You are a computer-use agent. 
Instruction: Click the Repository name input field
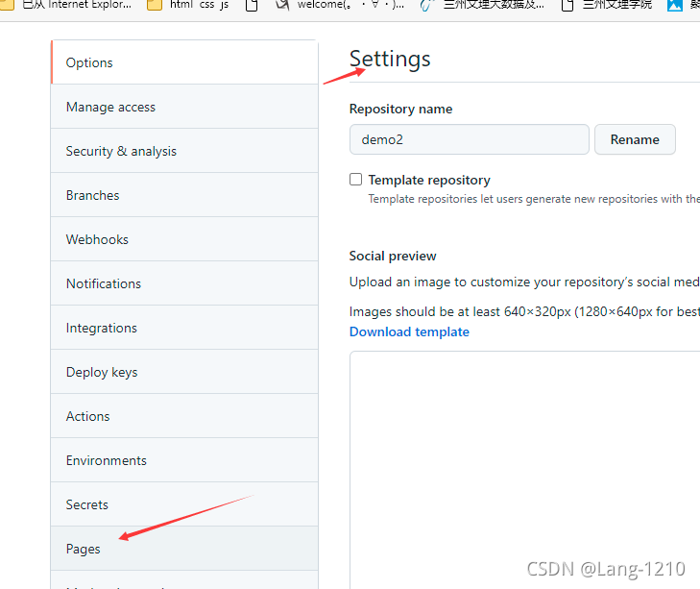point(470,139)
